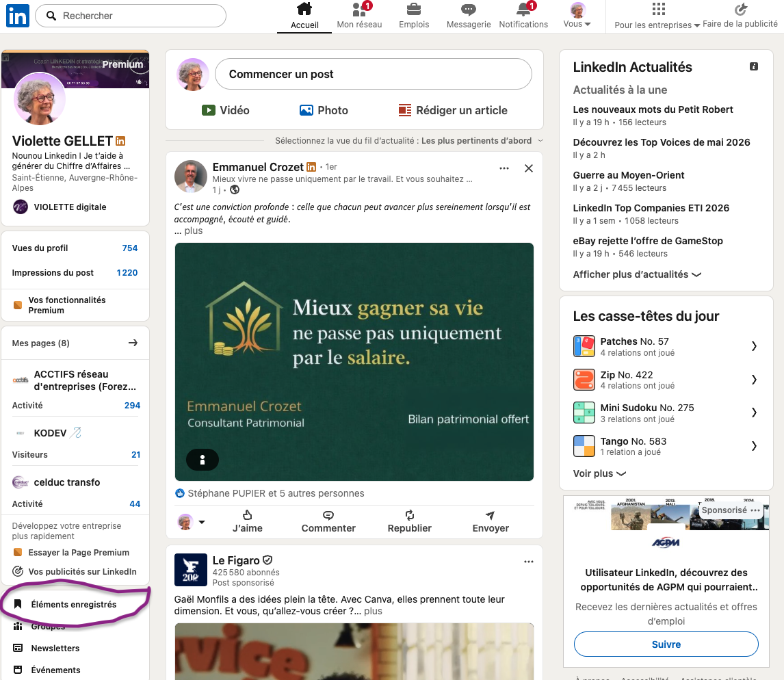Open Sponsorisé ad options menu
Image resolution: width=784 pixels, height=680 pixels.
pos(755,510)
